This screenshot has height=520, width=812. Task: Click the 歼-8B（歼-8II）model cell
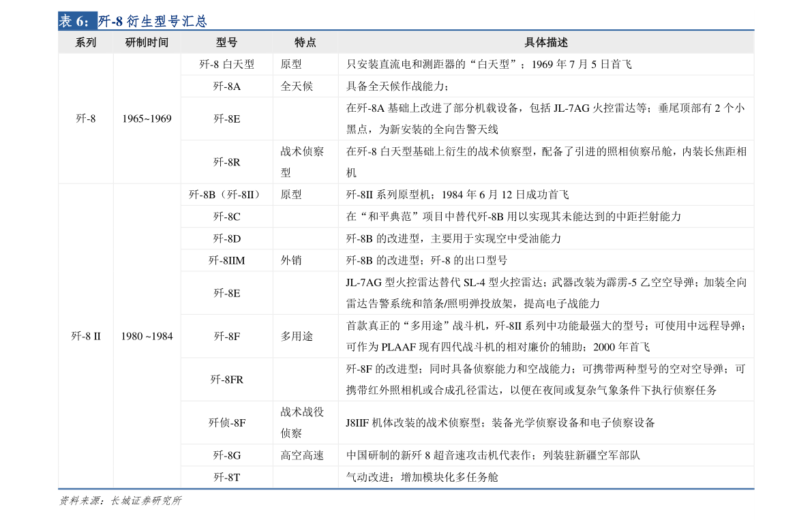[x=226, y=194]
